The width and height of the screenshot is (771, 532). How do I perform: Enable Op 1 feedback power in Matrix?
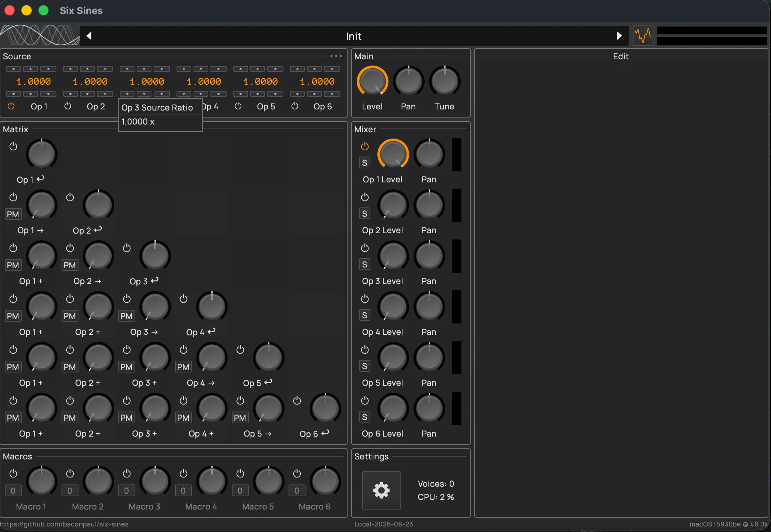[x=13, y=146]
